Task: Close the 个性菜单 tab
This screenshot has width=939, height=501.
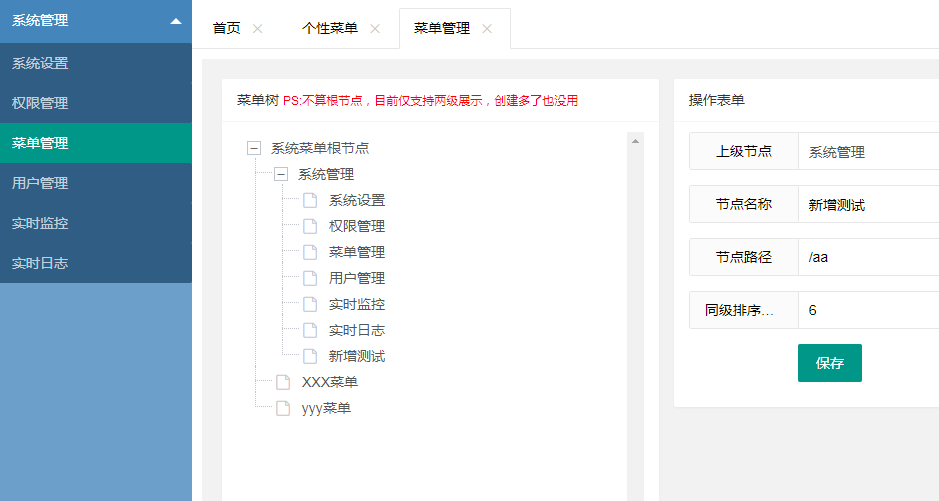Action: pyautogui.click(x=375, y=28)
